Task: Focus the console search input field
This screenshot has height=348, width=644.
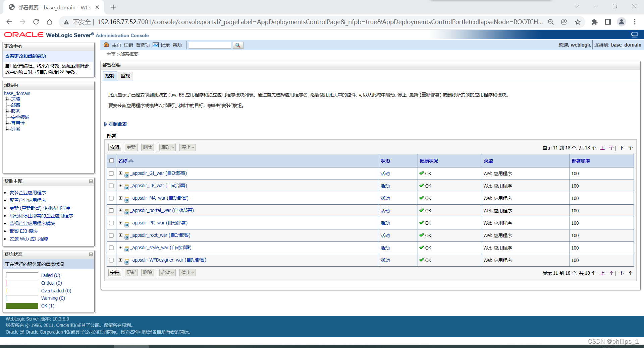Action: coord(210,45)
